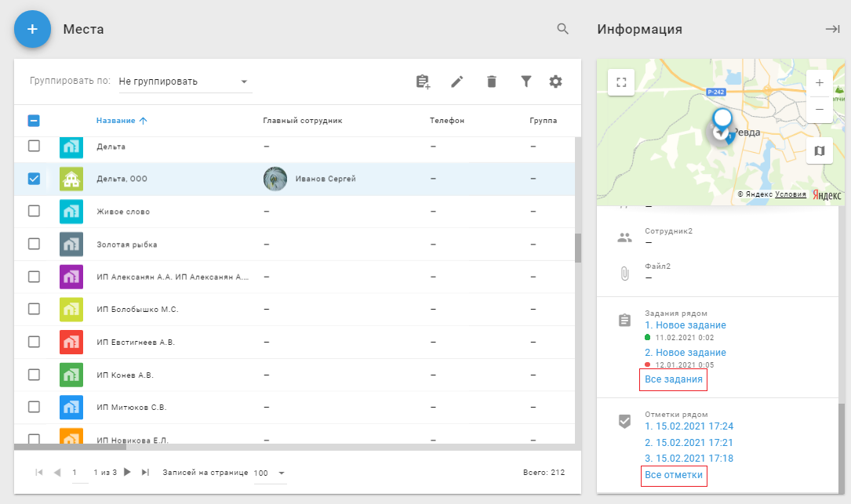
Task: Click the Золотая рыбка place name
Action: pyautogui.click(x=127, y=245)
